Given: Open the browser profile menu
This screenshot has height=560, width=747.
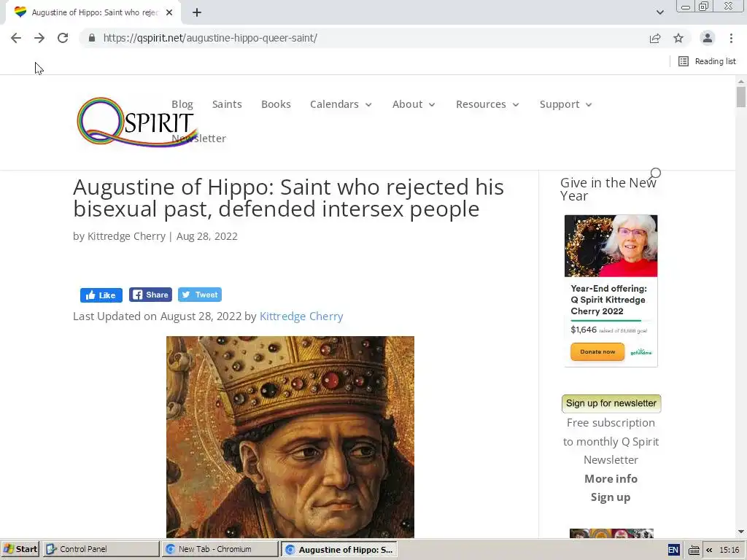Looking at the screenshot, I should (708, 38).
